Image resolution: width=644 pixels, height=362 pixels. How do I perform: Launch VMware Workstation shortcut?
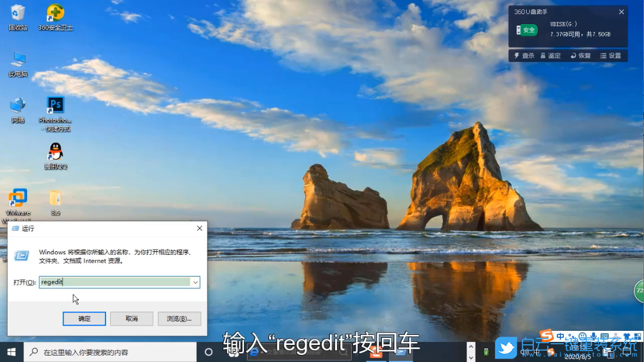[x=18, y=197]
